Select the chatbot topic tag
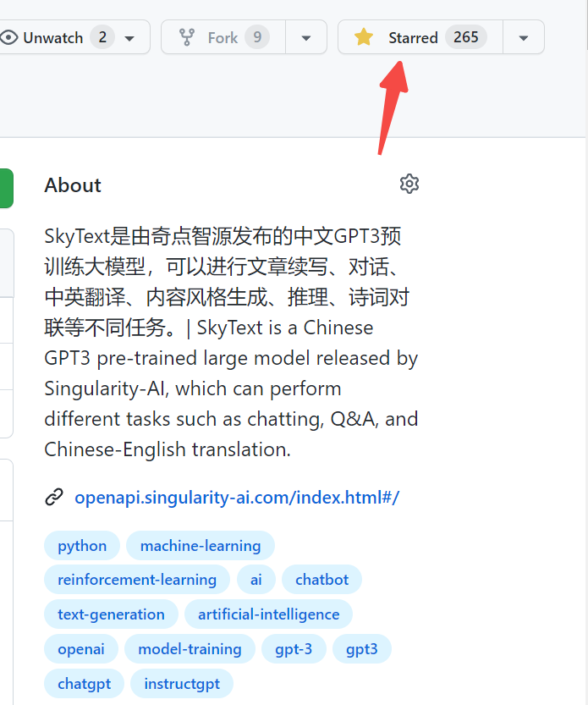588x705 pixels. pyautogui.click(x=321, y=580)
